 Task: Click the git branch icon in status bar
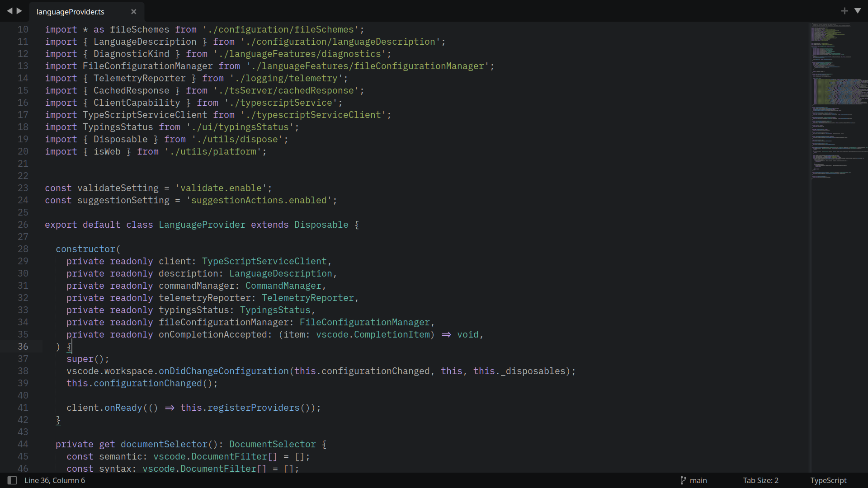[683, 480]
